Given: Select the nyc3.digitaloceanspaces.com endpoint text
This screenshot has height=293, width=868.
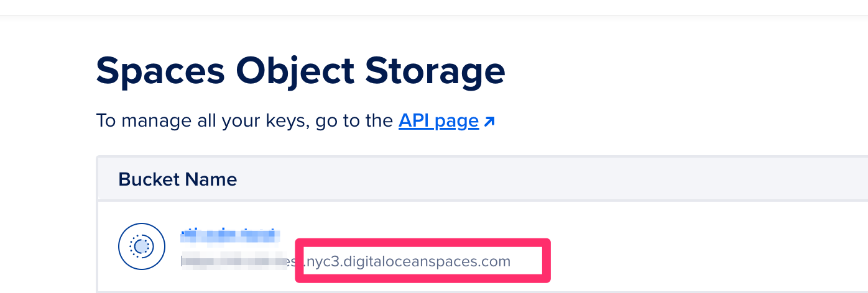Looking at the screenshot, I should pos(407,261).
